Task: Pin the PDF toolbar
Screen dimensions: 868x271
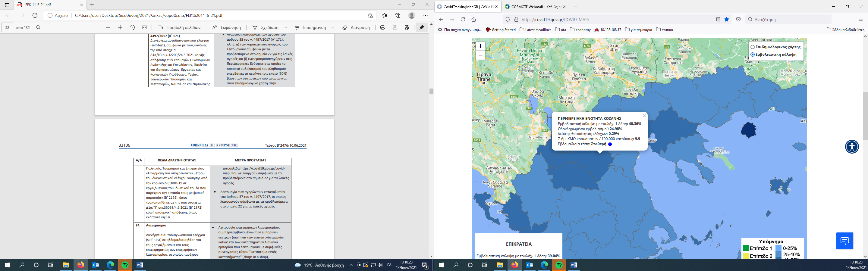Action: [x=422, y=28]
